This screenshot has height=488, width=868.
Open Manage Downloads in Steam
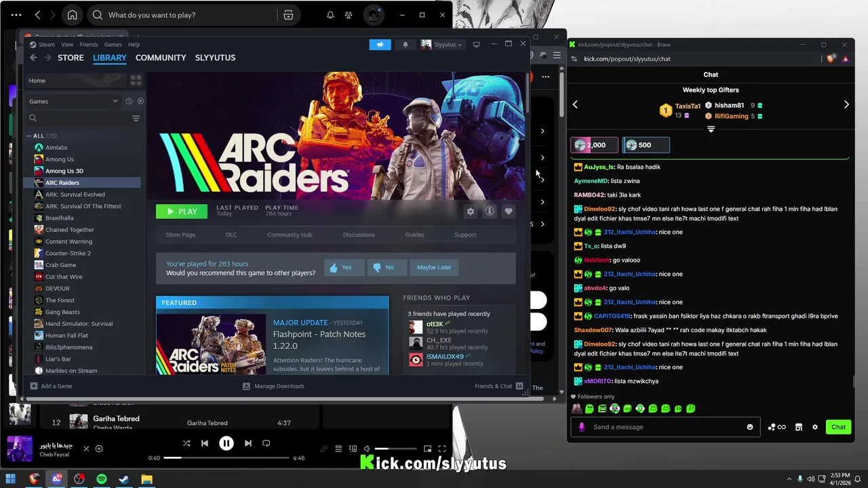pos(274,386)
